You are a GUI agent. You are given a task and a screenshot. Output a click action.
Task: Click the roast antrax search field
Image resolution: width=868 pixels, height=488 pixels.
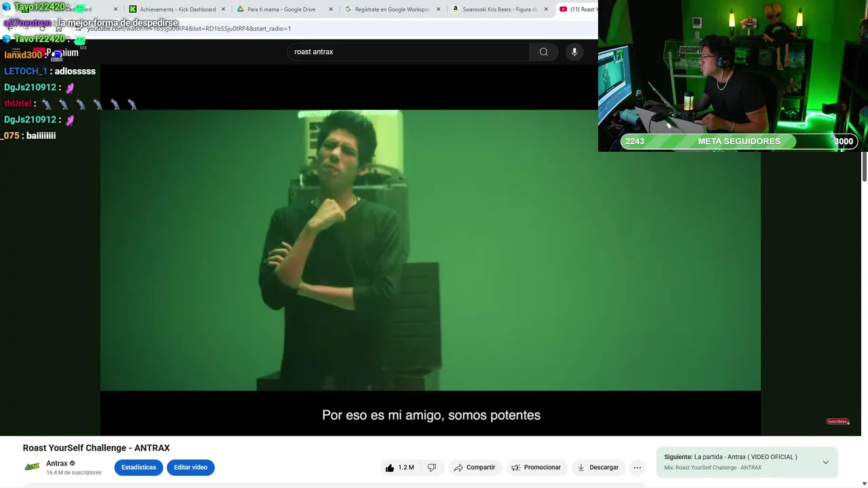[x=408, y=52]
